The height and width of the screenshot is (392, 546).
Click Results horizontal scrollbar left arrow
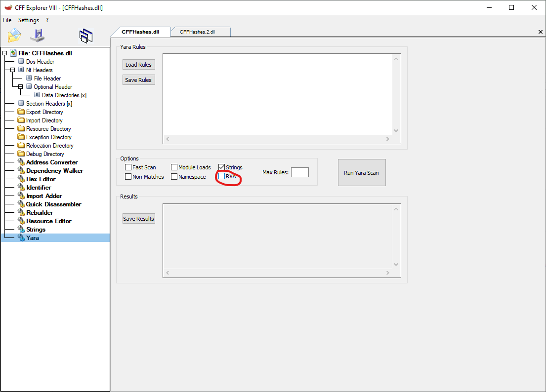(168, 273)
